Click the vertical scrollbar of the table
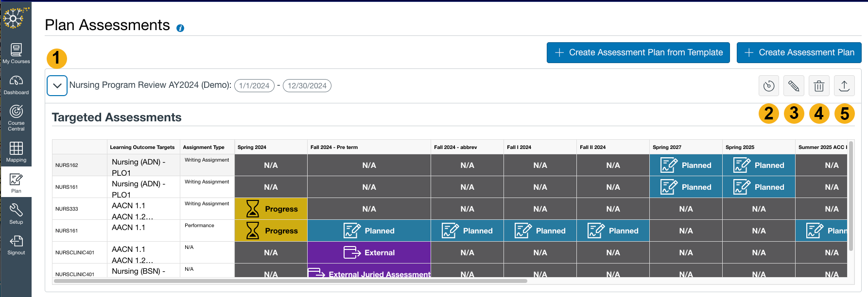Image resolution: width=868 pixels, height=297 pixels. pyautogui.click(x=851, y=197)
